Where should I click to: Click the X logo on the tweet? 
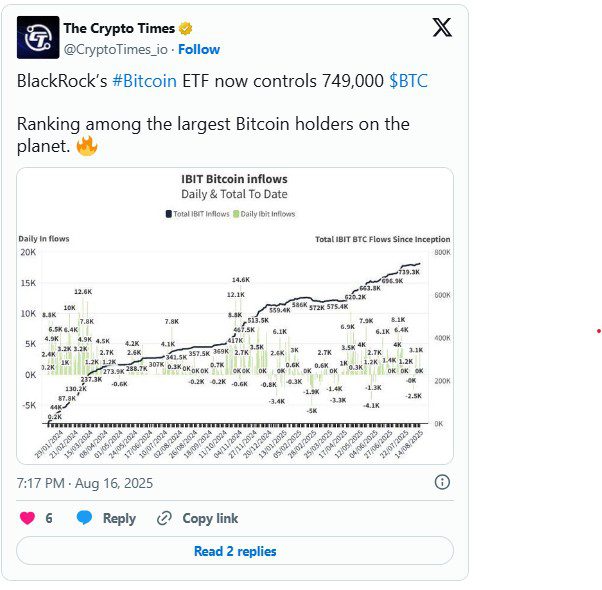[x=441, y=28]
